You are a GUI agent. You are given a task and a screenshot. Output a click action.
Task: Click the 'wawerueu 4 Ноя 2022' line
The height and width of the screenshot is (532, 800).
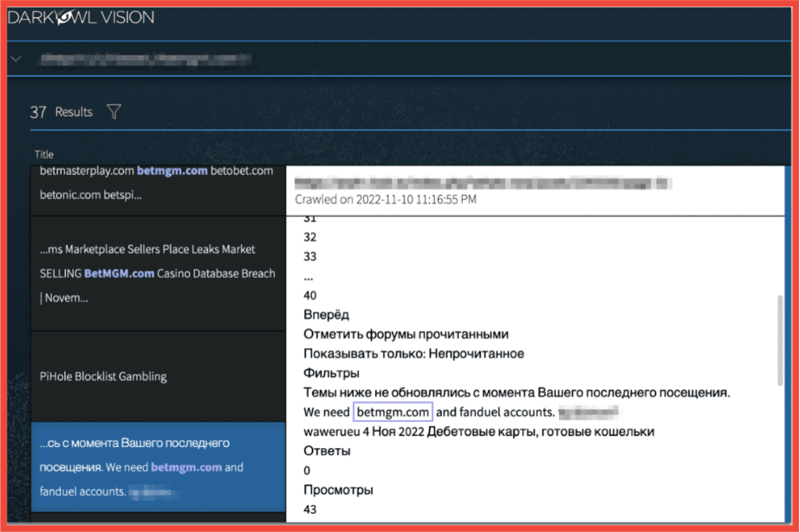tap(478, 431)
